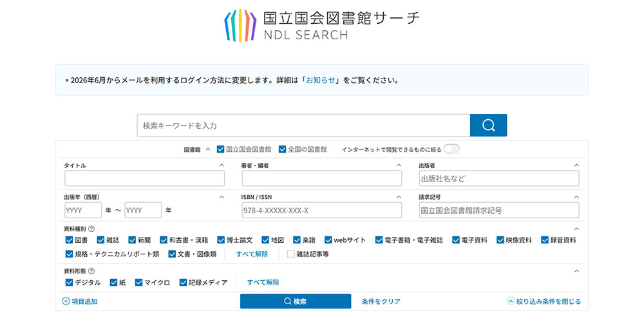Uncheck the 映像資料 checkbox
This screenshot has height=322, width=644.
tap(500, 240)
